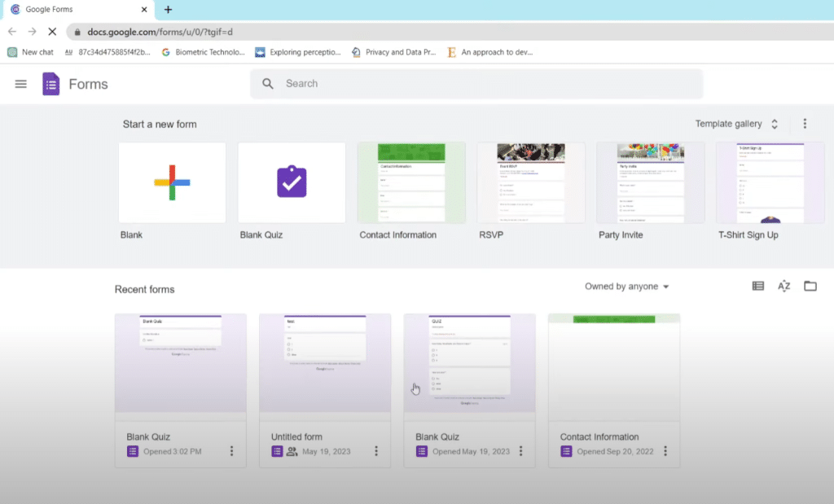834x504 pixels.
Task: Click the Untitled form title label
Action: pos(296,437)
